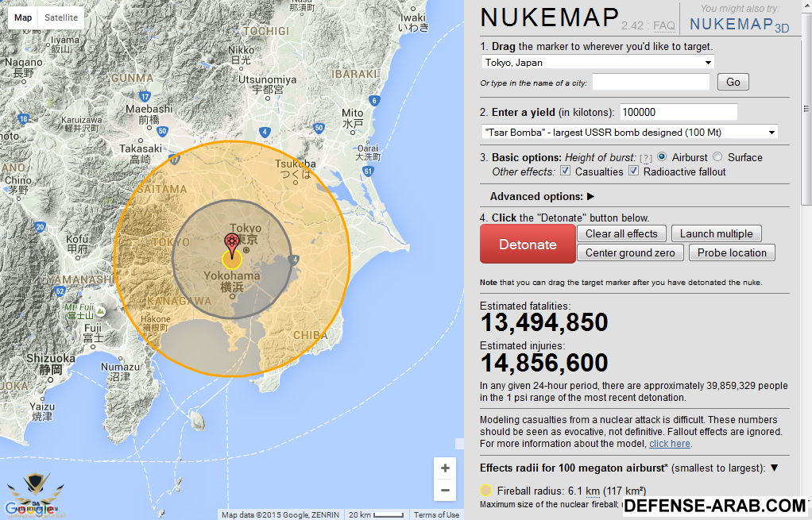Switch to the Map view tab
812x520 pixels.
(23, 17)
